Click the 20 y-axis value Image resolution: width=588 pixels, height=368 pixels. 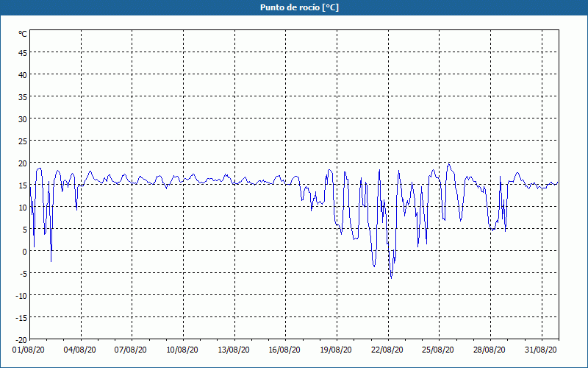tap(23, 163)
